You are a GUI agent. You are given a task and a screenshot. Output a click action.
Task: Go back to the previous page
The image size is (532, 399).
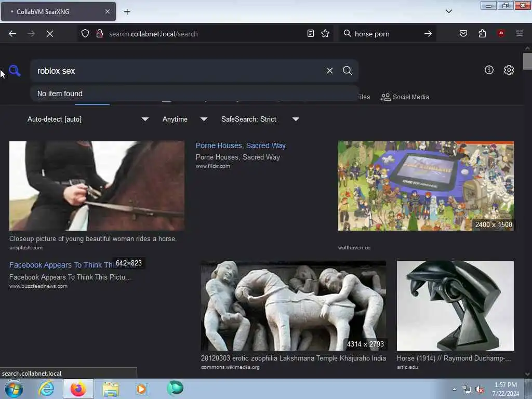[12, 34]
